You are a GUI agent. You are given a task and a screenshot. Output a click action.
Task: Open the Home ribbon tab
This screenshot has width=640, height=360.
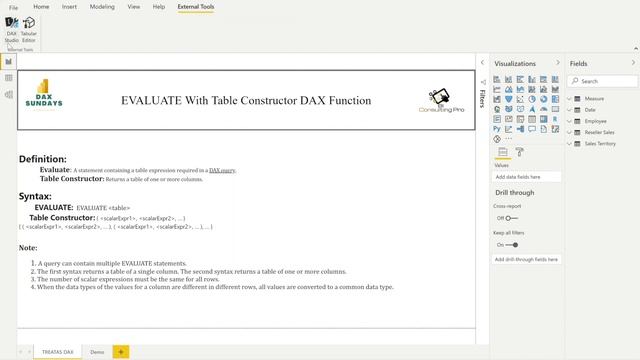41,7
